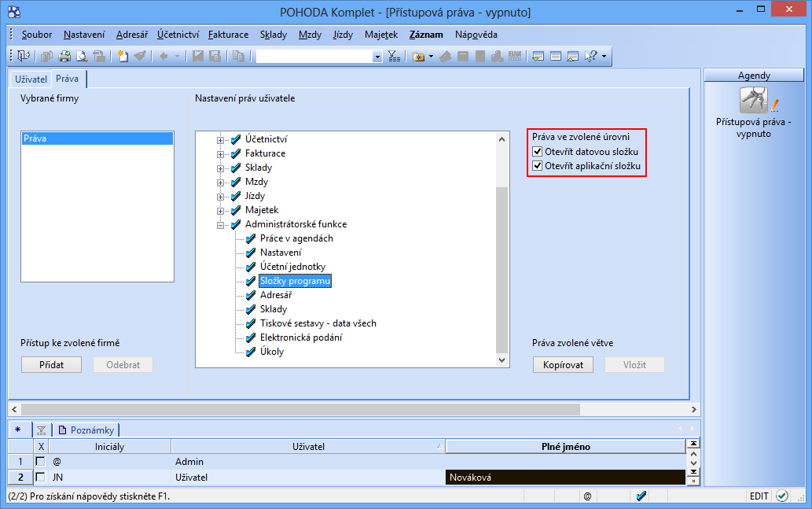Tick the X checkbox in the JN Uživatel row
Viewport: 812px width, 509px height.
(40, 477)
